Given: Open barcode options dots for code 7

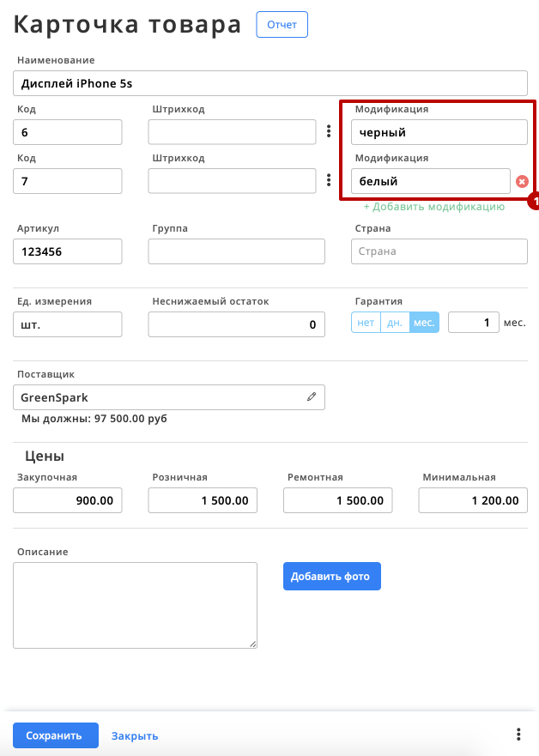Looking at the screenshot, I should pos(329,180).
